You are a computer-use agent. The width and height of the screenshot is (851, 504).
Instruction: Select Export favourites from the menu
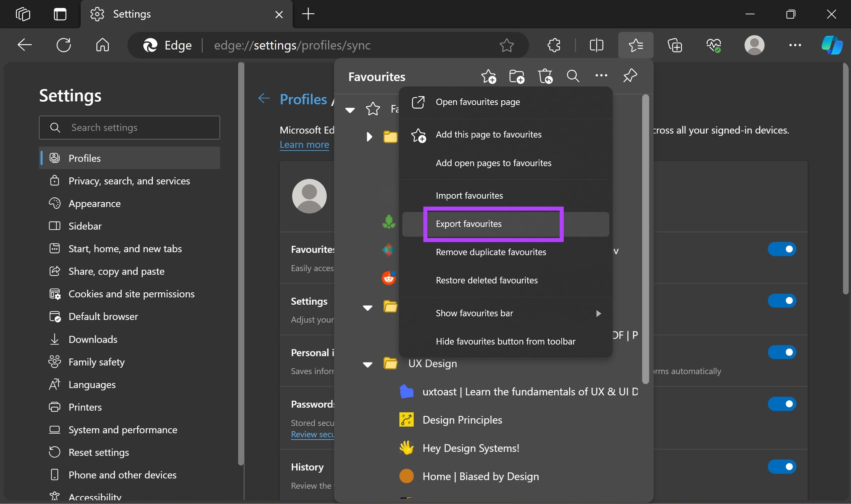pos(469,224)
